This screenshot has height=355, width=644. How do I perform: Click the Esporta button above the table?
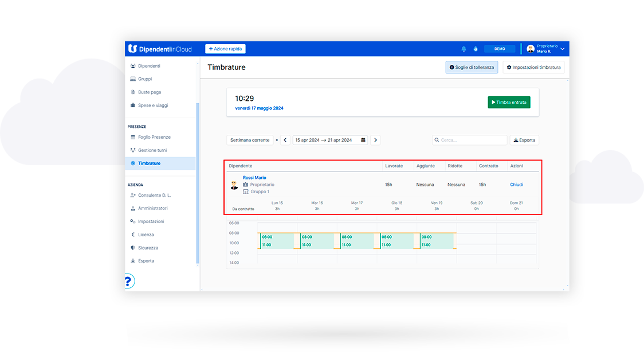(524, 140)
